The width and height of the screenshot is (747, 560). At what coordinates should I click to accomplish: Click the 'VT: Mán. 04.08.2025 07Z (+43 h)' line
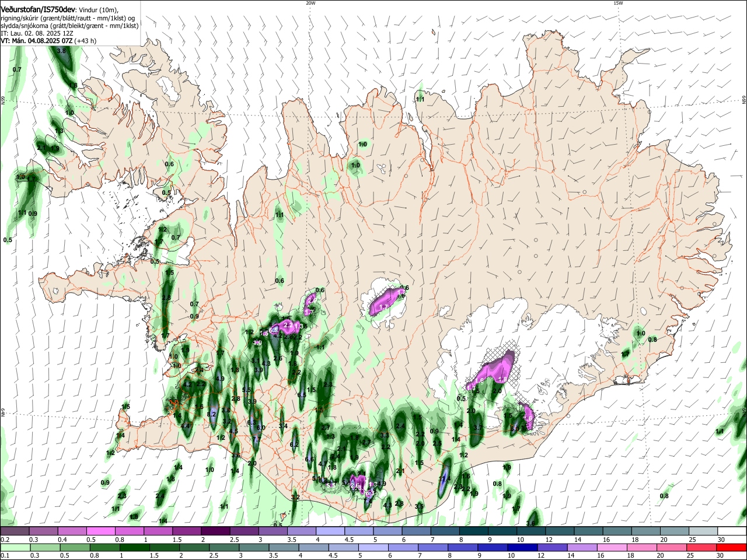click(48, 41)
